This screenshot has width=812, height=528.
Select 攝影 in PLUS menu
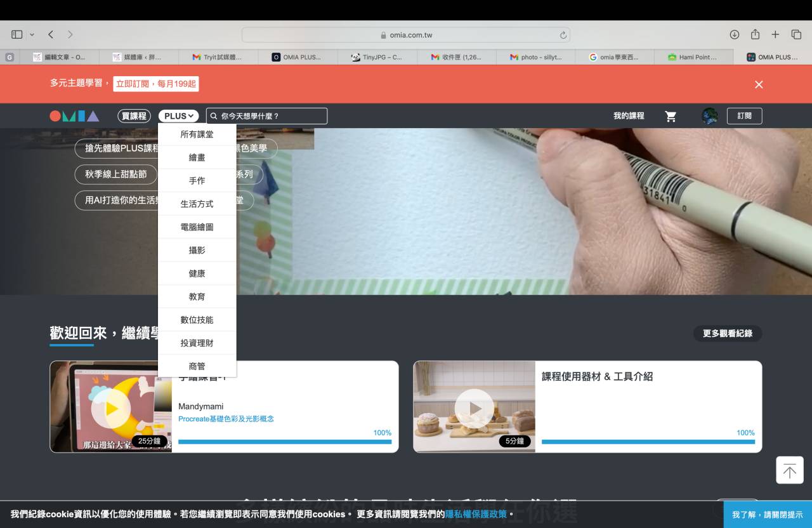pyautogui.click(x=197, y=250)
